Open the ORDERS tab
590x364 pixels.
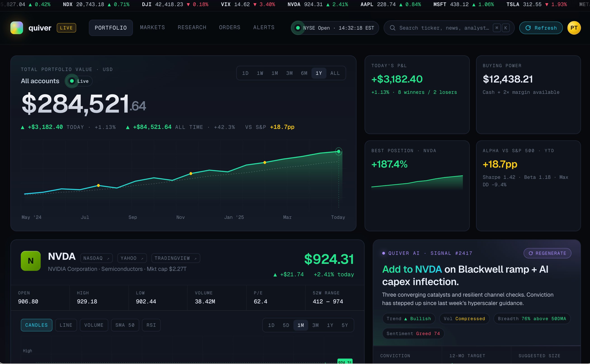point(230,27)
